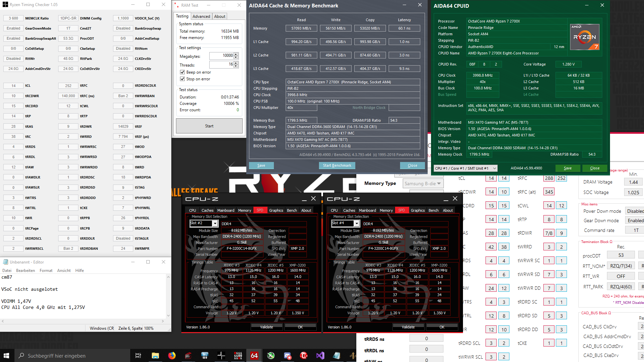Open the CPU #1 / Core #1 selector dropdown

[x=494, y=168]
